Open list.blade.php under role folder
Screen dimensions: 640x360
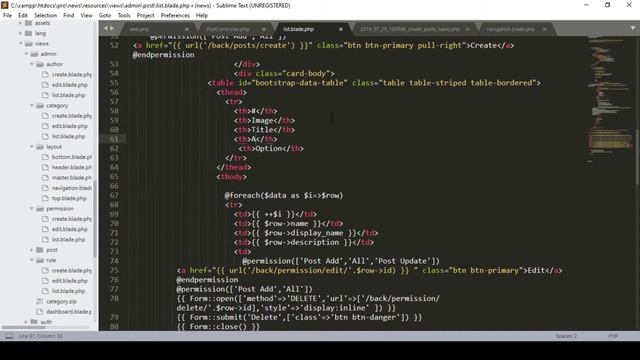point(69,291)
